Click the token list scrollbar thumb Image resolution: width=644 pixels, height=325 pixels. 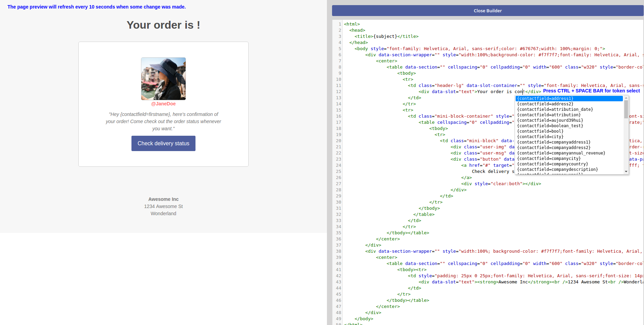[626, 109]
